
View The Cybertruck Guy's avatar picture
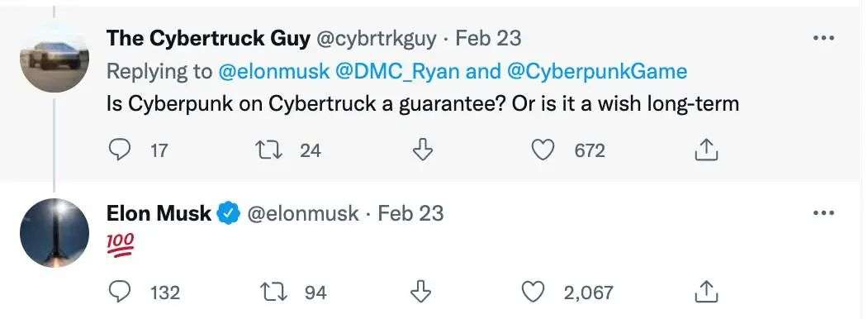coord(55,58)
